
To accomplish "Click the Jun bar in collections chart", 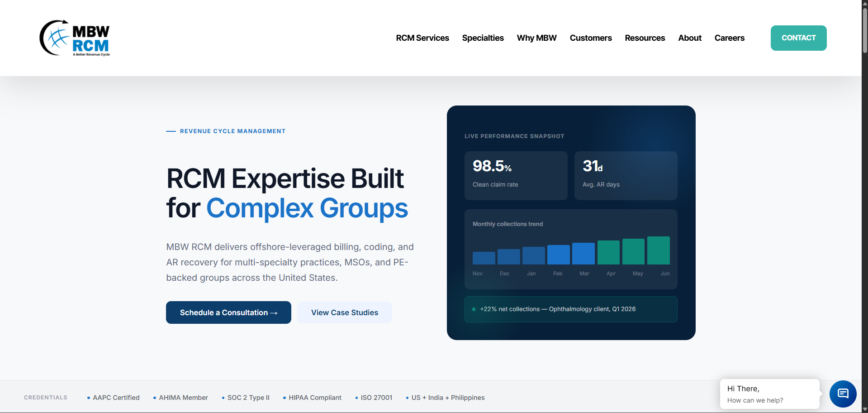I will (658, 250).
